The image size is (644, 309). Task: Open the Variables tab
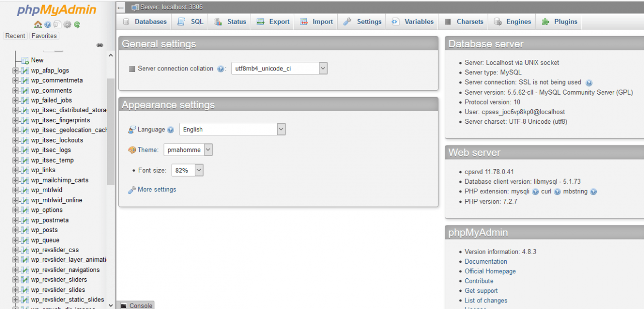pos(413,22)
